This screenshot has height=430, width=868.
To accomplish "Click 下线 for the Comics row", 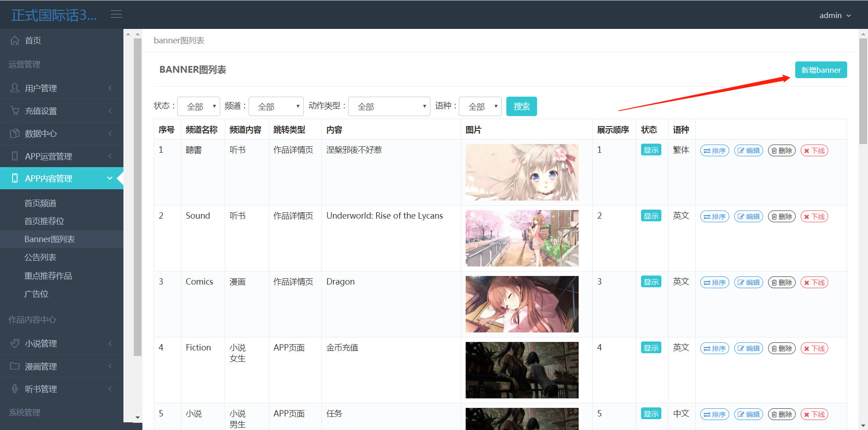I will [x=814, y=282].
